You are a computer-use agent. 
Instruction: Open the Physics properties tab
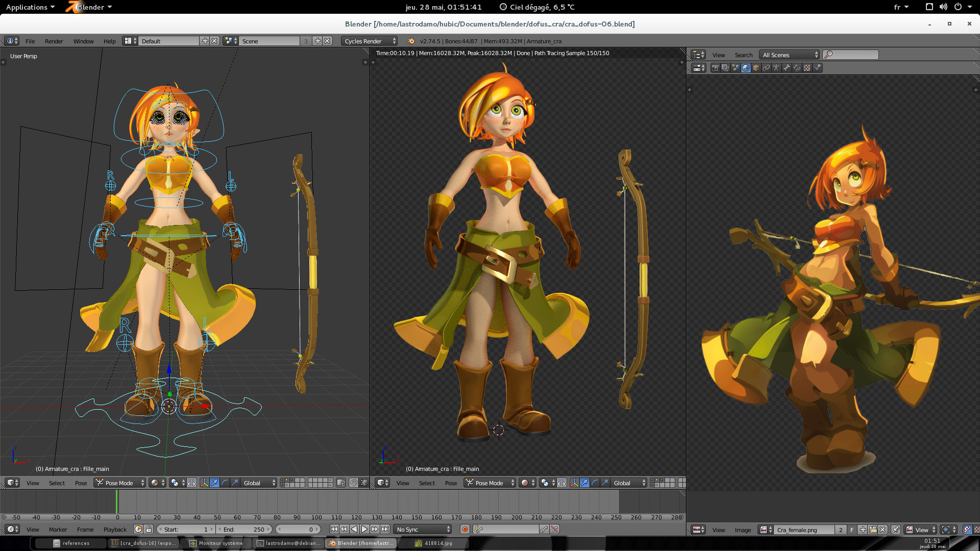pyautogui.click(x=817, y=68)
